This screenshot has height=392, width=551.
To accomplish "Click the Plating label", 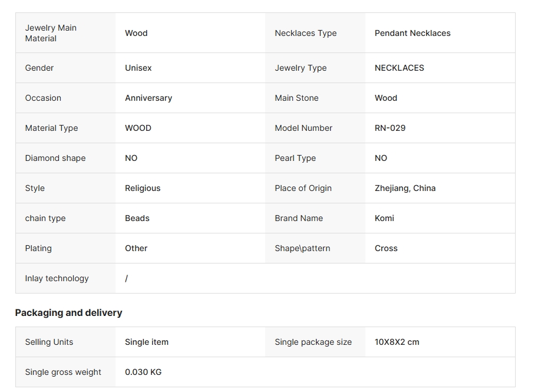I will 38,248.
